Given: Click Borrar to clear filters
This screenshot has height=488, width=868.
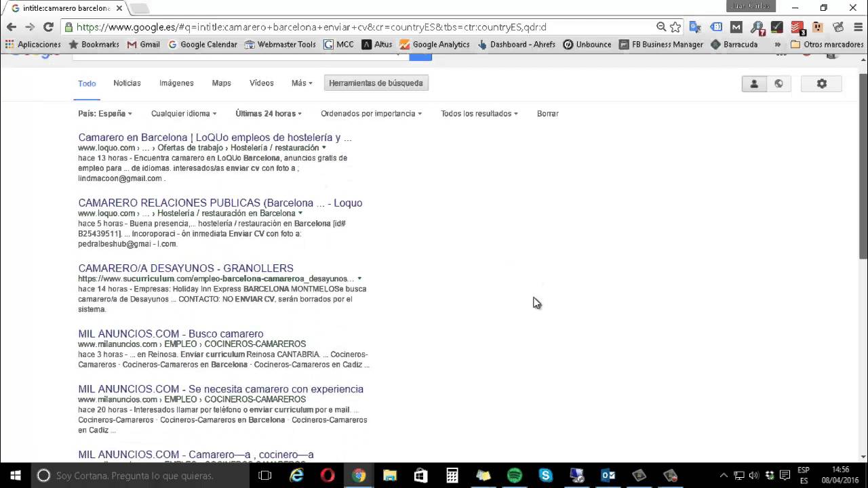Looking at the screenshot, I should [548, 113].
